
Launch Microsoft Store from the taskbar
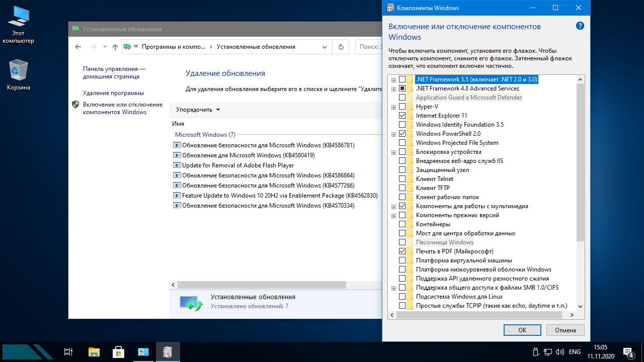[x=118, y=352]
